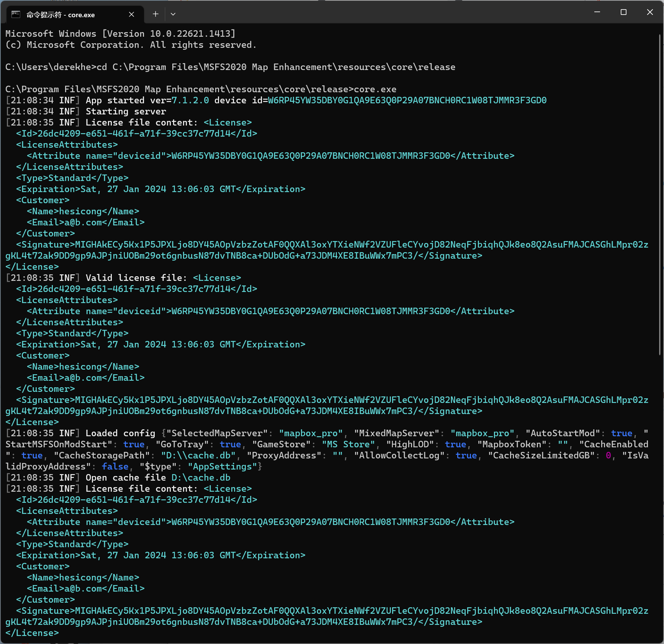Click the Starting server log line
The width and height of the screenshot is (664, 644).
(x=126, y=111)
